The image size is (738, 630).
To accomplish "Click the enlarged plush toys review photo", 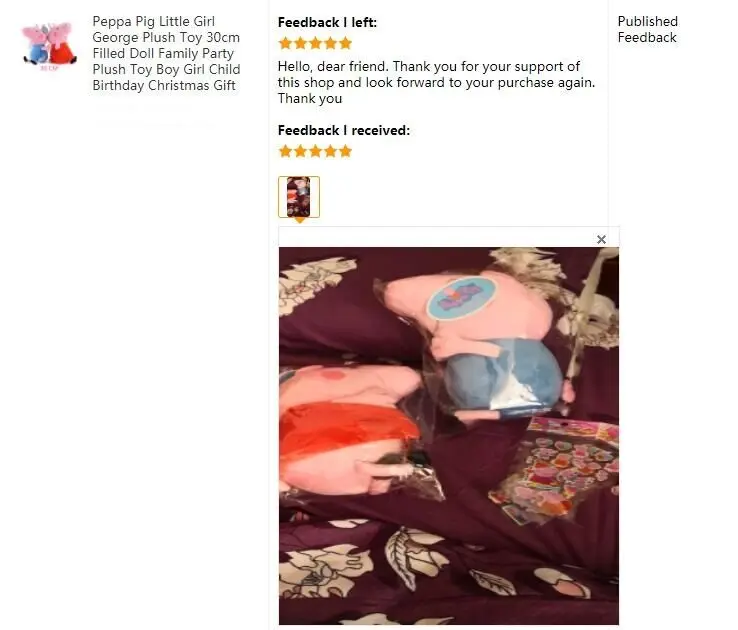I will click(449, 436).
